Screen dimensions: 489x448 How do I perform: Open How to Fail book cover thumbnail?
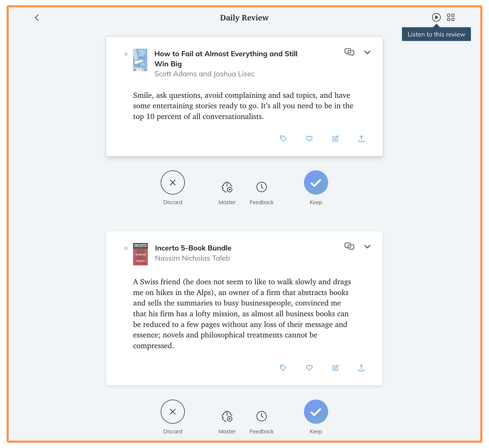coord(140,60)
